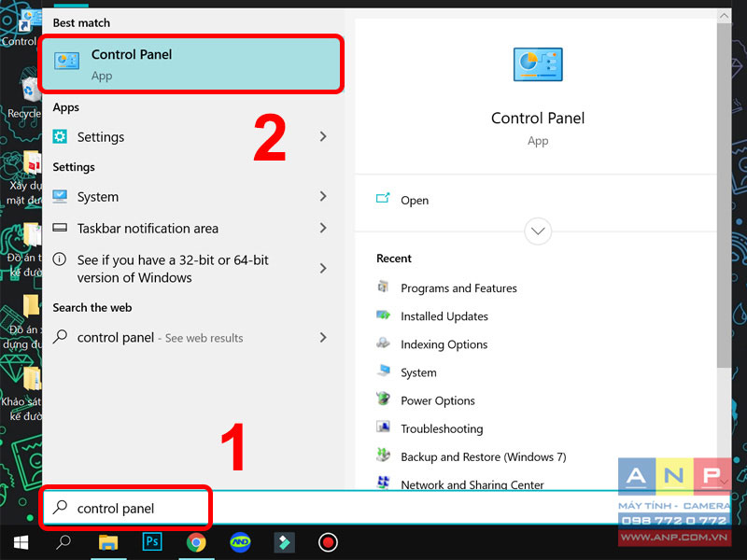Open Troubleshooting from Recent
Screen dimensions: 747x560
pos(442,429)
